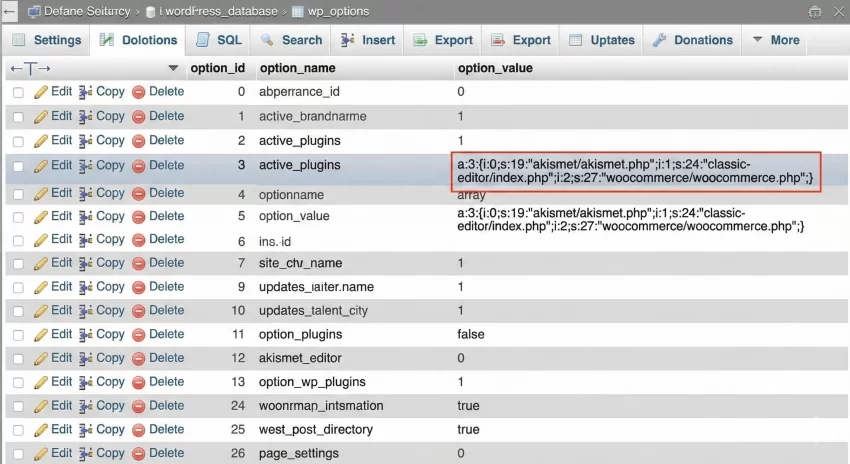Click Edit pencil icon for active_brandnarme row
Image resolution: width=850 pixels, height=464 pixels.
pyautogui.click(x=41, y=117)
